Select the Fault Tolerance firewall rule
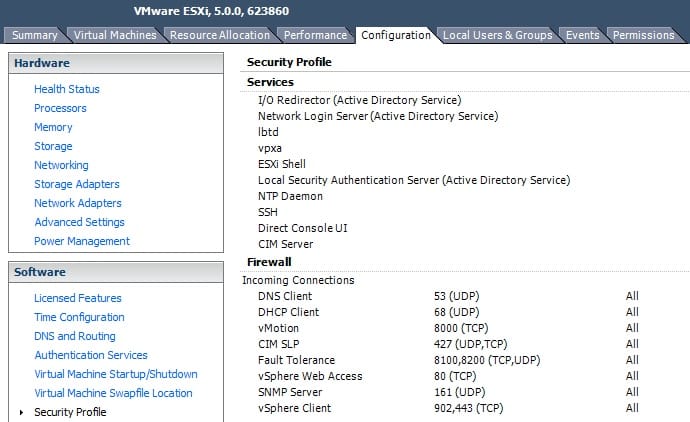Image resolution: width=690 pixels, height=422 pixels. (x=296, y=360)
